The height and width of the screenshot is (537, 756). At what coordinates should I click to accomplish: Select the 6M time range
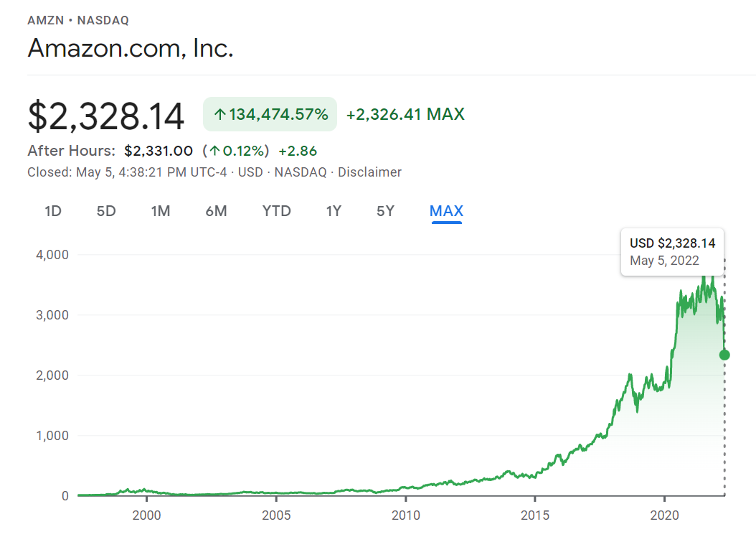click(216, 211)
